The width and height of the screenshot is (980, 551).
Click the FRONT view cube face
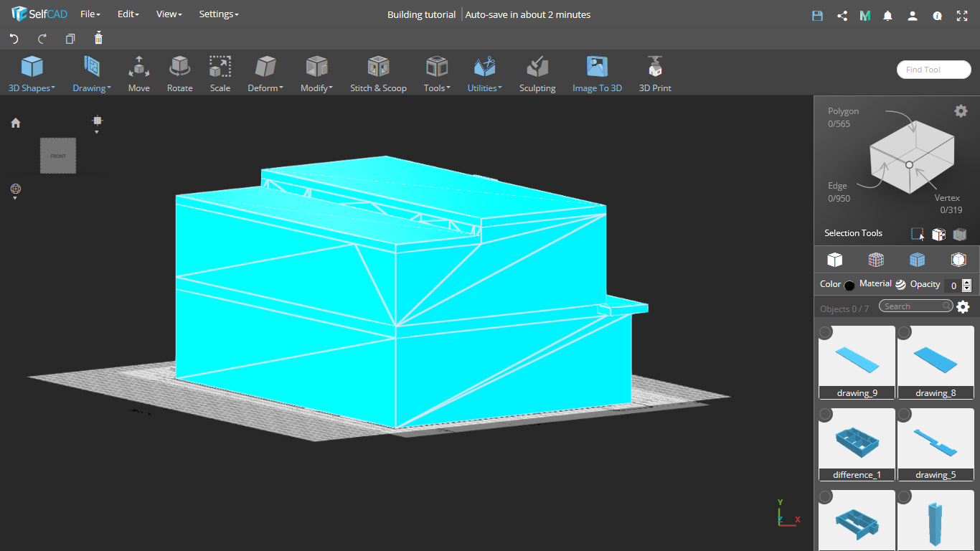[x=58, y=156]
